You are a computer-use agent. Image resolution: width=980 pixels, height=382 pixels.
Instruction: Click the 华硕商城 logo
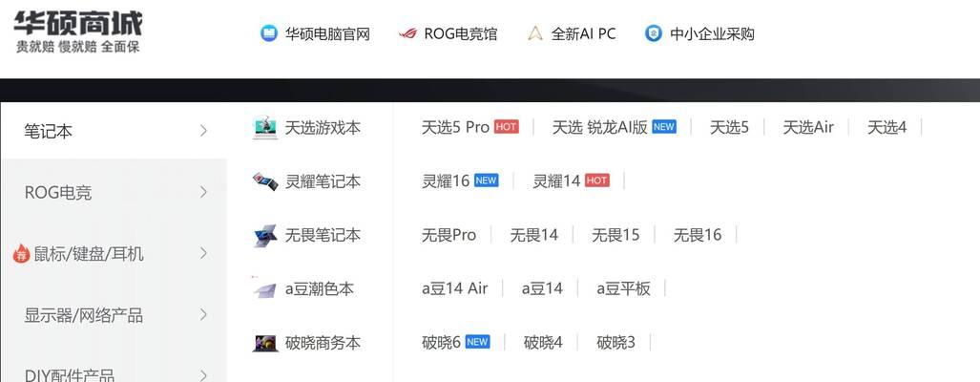click(x=78, y=23)
